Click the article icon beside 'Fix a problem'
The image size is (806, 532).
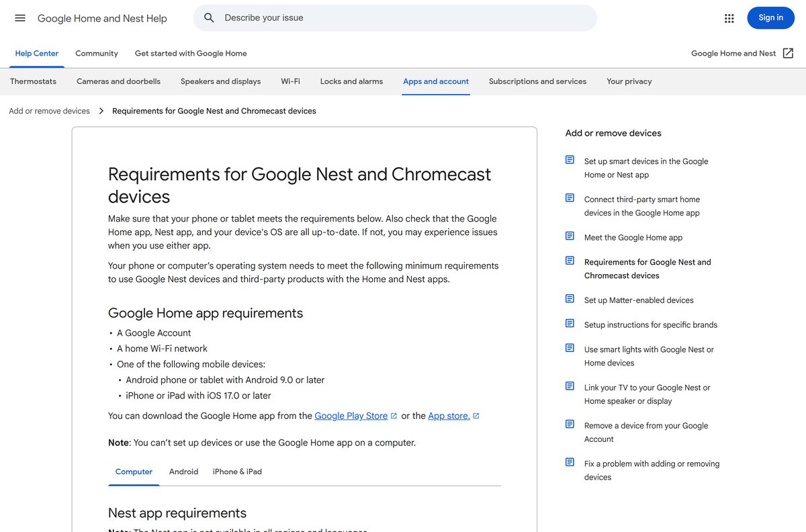[570, 462]
